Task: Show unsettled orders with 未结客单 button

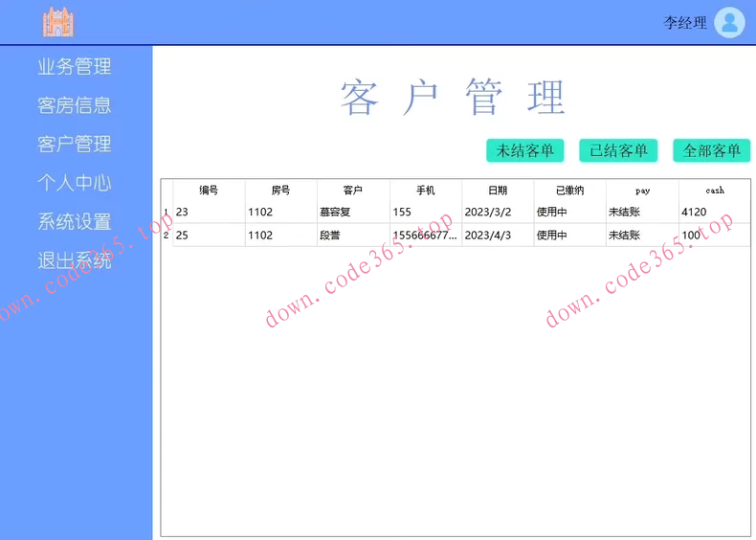Action: 525,150
